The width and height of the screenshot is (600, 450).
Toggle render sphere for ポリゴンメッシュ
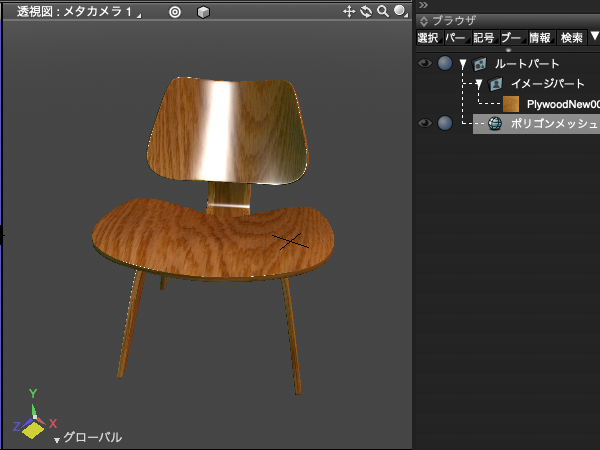pyautogui.click(x=445, y=123)
